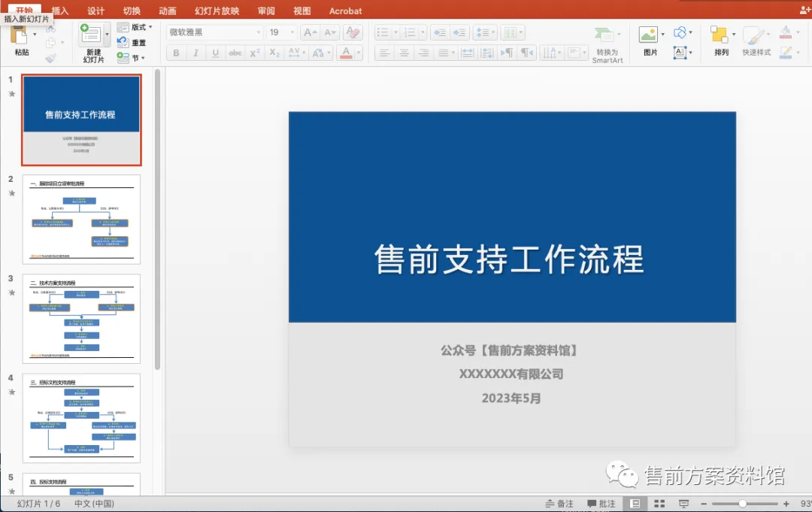Screen dimensions: 812x512
Task: Click the New Slide (新建幻灯片) icon
Action: (x=90, y=34)
